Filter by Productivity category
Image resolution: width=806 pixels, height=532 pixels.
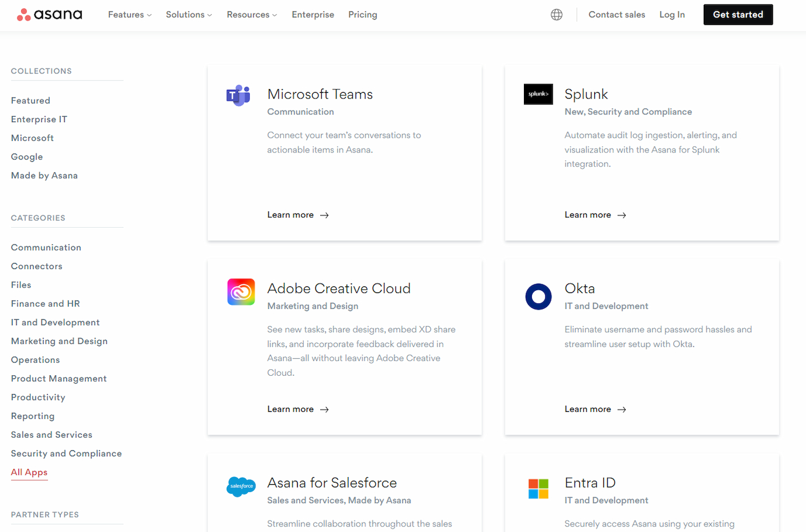click(38, 398)
